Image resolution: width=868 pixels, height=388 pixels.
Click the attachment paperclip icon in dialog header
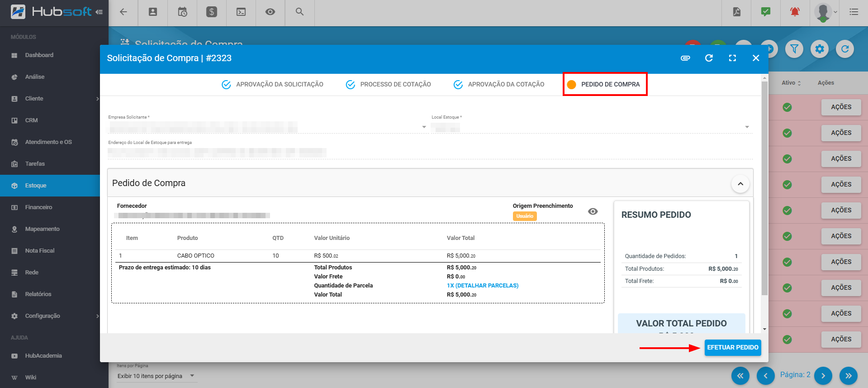coord(685,58)
